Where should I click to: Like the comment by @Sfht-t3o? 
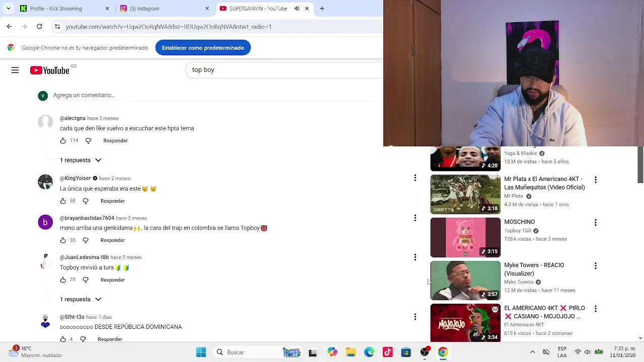coord(63,339)
